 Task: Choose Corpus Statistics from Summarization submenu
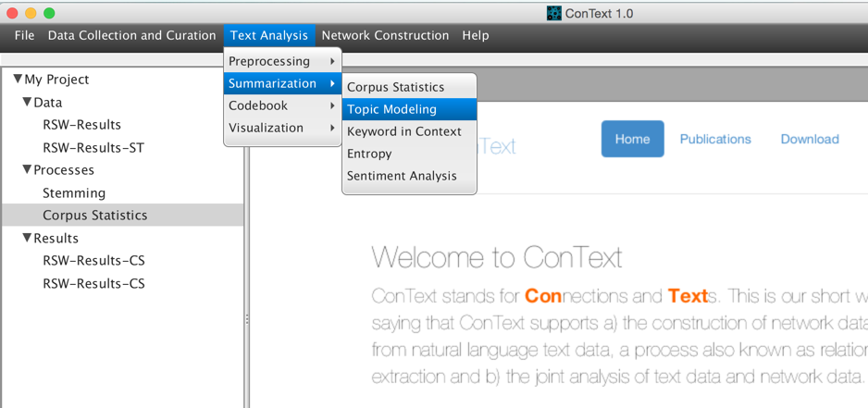point(409,87)
